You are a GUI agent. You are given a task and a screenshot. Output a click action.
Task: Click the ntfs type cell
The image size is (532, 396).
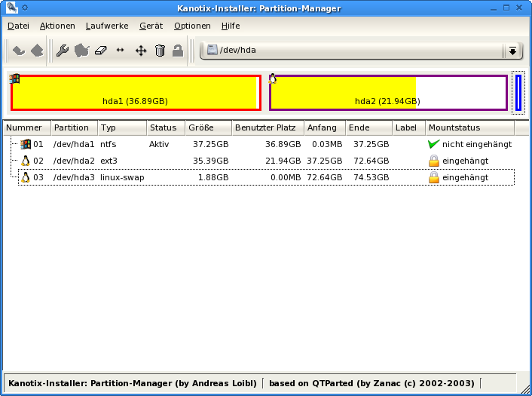[x=109, y=144]
